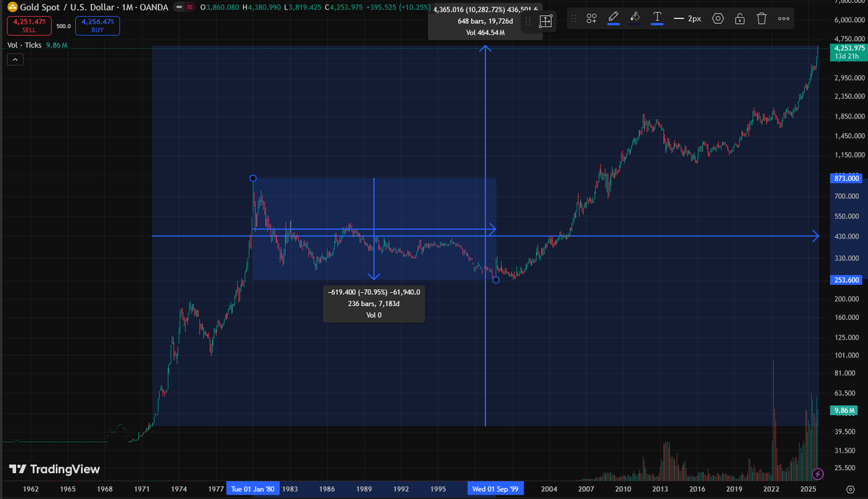Click the 2010 label on the time axis
Image resolution: width=868 pixels, height=499 pixels.
click(x=624, y=489)
